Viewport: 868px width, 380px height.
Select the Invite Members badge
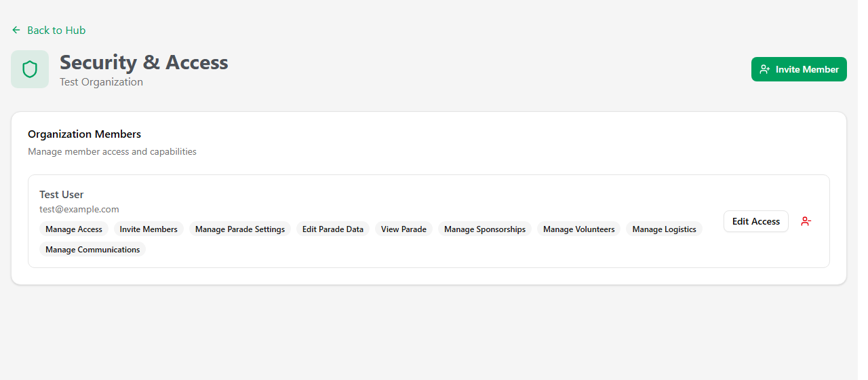(x=149, y=229)
